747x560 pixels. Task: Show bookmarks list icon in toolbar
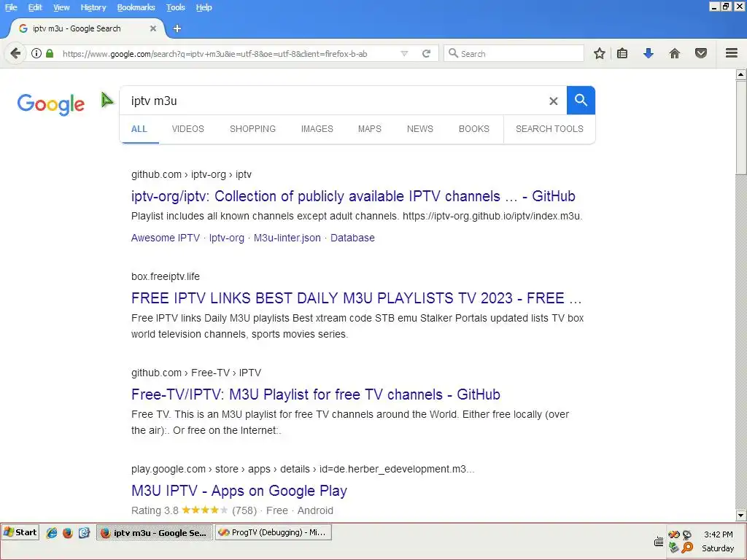622,53
